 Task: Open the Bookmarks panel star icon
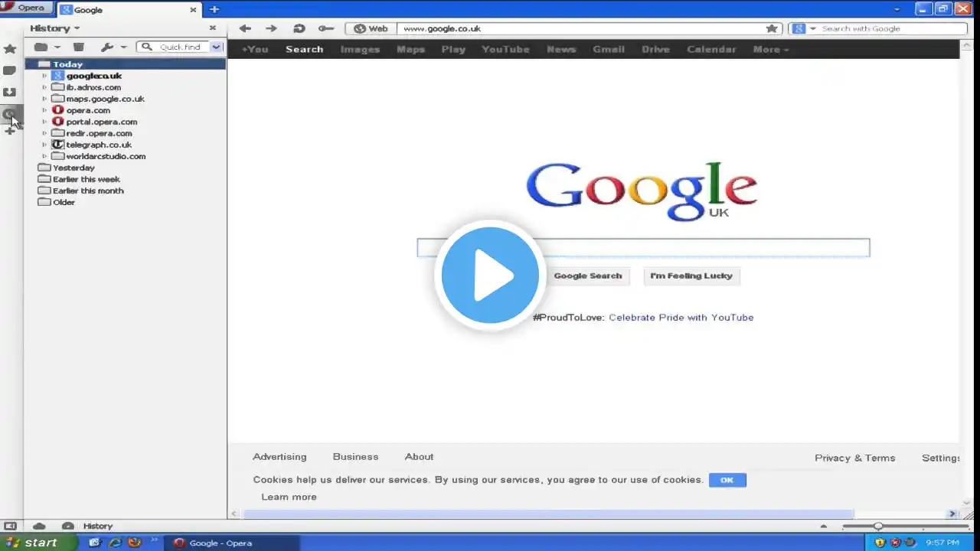point(10,49)
